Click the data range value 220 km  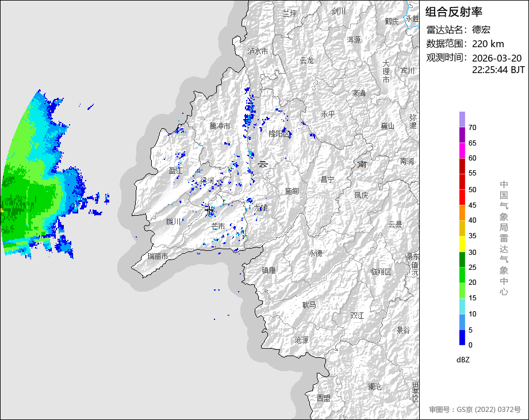[x=488, y=44]
